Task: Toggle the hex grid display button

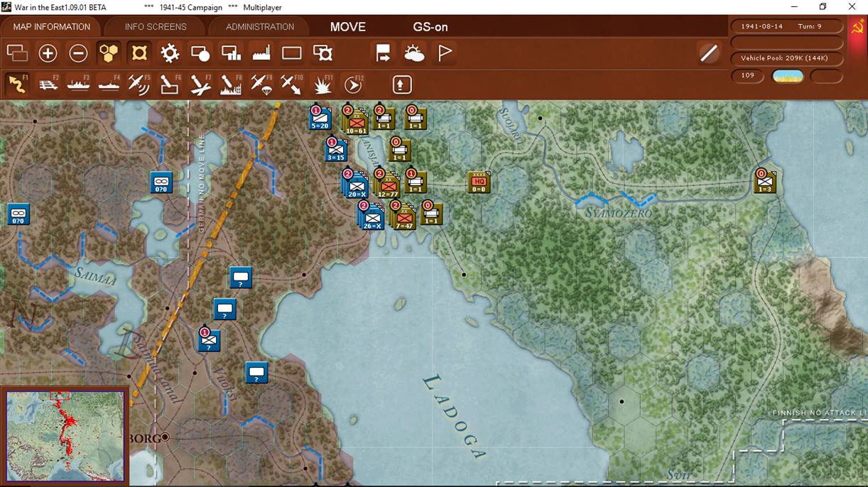Action: pyautogui.click(x=109, y=53)
